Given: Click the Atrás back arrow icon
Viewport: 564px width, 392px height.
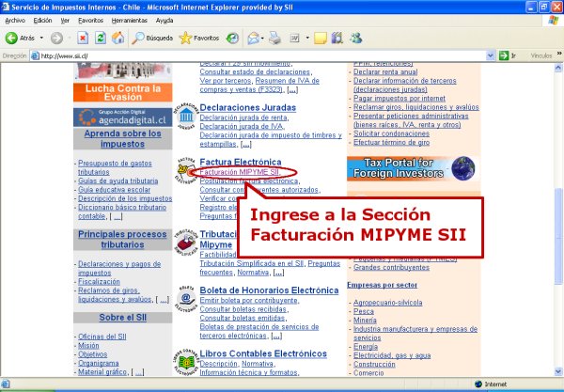Looking at the screenshot, I should click(11, 38).
